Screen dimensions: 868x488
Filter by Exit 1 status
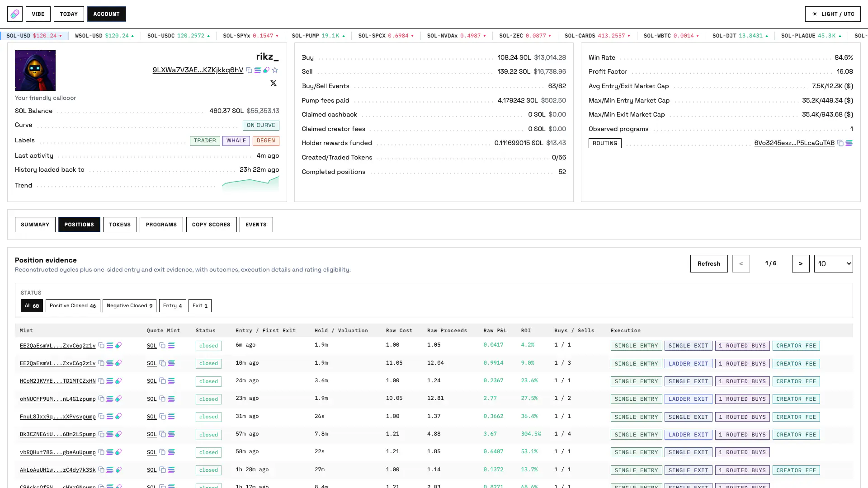200,305
